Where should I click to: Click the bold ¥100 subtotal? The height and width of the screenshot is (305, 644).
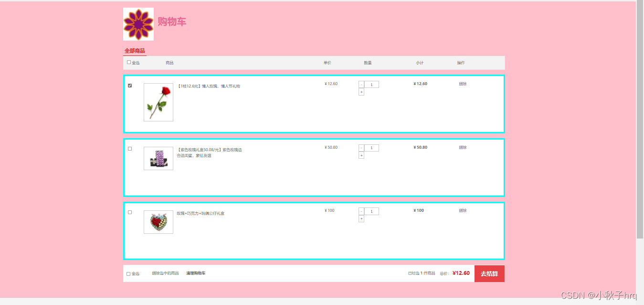(x=419, y=210)
